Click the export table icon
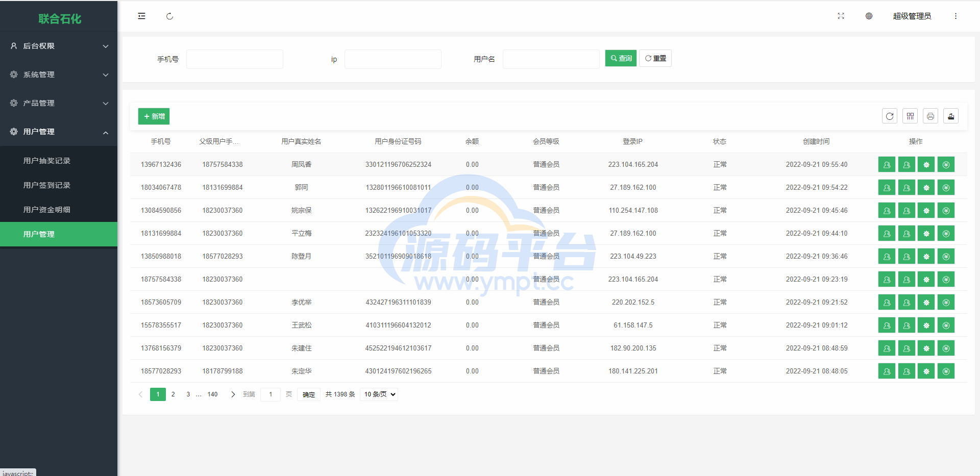Image resolution: width=980 pixels, height=476 pixels. coord(951,116)
